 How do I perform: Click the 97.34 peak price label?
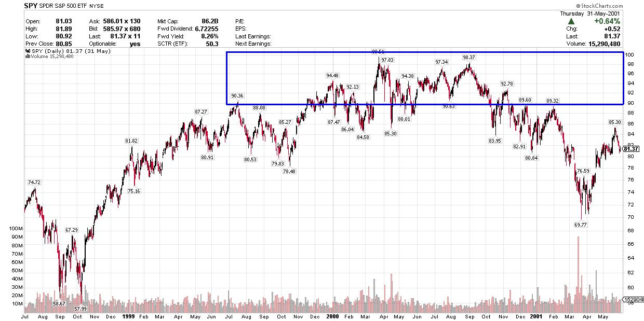click(441, 62)
